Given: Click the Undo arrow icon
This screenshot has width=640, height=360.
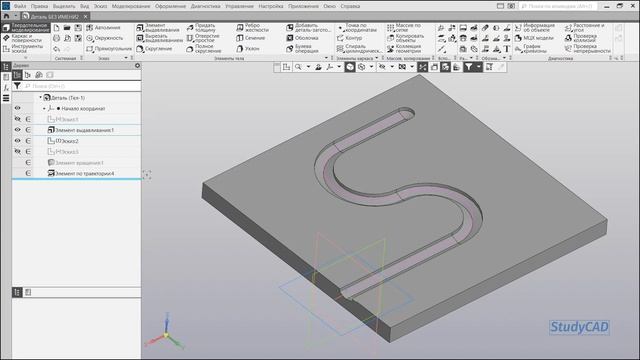Looking at the screenshot, I should [x=56, y=49].
